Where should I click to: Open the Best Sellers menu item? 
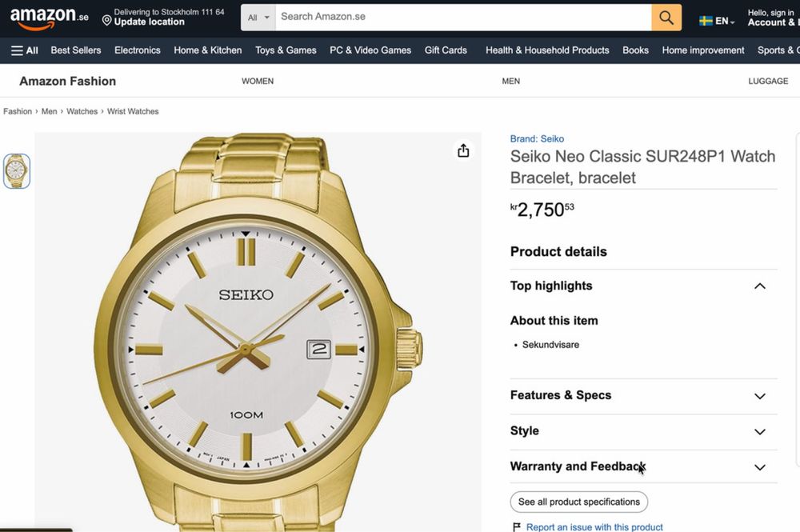click(76, 50)
